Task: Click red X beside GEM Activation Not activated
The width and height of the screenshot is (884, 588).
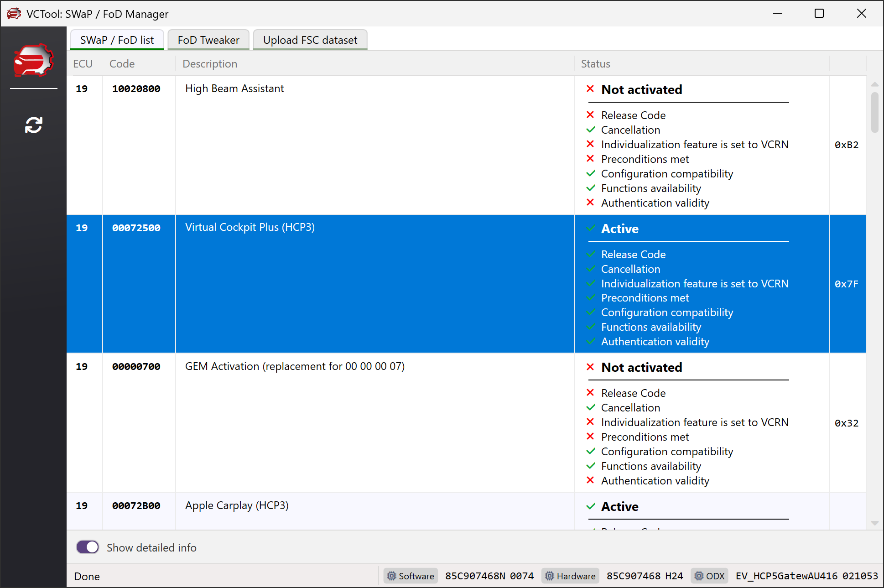Action: [590, 367]
